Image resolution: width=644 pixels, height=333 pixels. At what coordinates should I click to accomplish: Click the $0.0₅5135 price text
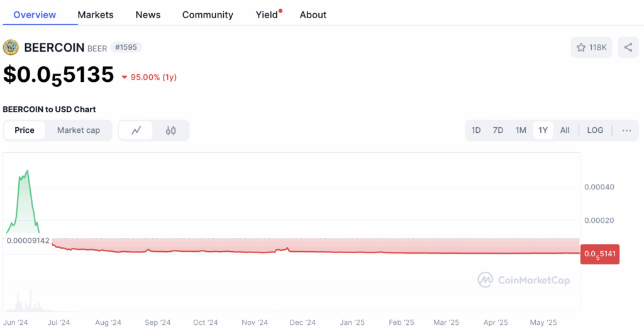58,76
